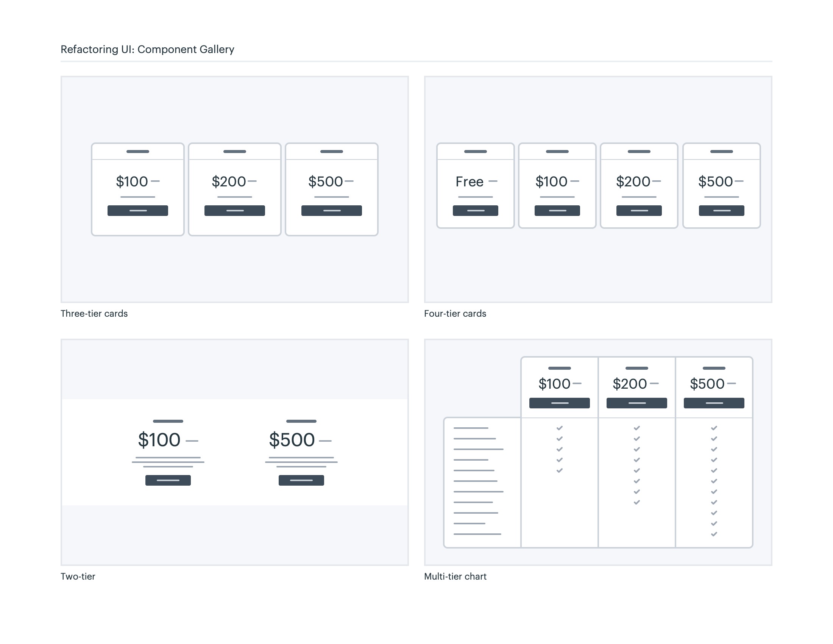Select the $100 price in Two-tier layout
This screenshot has height=644, width=833.
(x=159, y=440)
